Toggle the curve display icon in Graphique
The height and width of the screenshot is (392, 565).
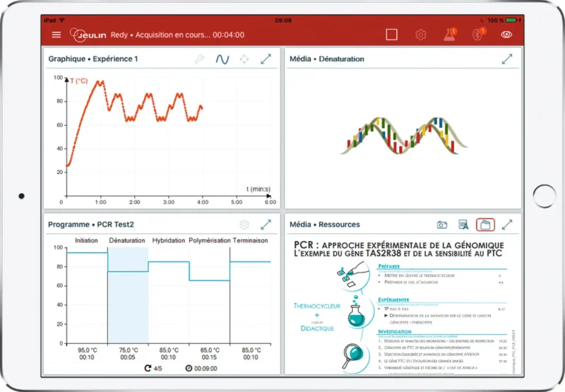point(222,59)
